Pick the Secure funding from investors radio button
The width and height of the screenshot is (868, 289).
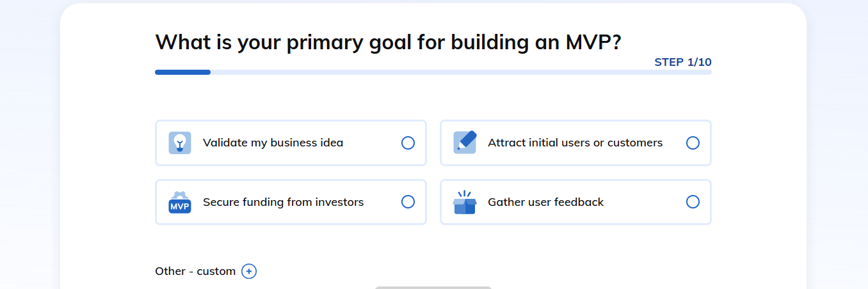(408, 202)
